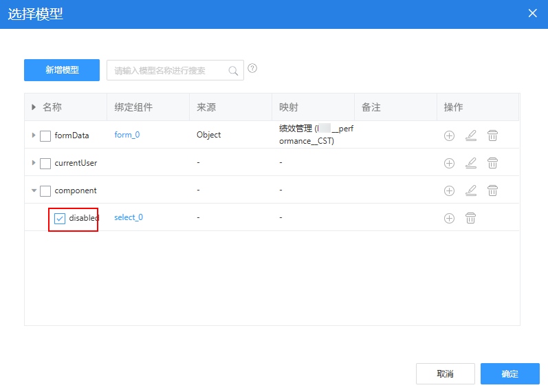Expand the formData tree node
Viewport: 548px width, 392px height.
click(x=34, y=135)
